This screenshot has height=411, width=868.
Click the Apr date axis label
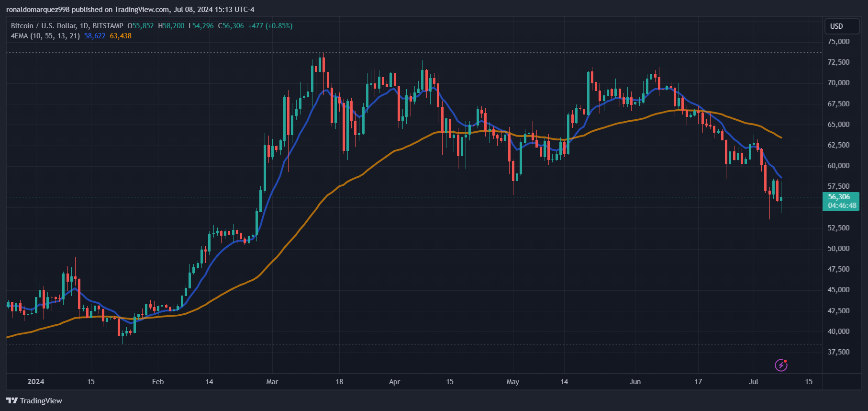pos(394,382)
